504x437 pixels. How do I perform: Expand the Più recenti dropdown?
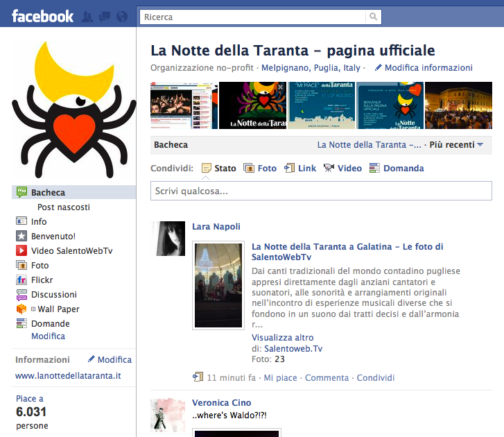[456, 145]
